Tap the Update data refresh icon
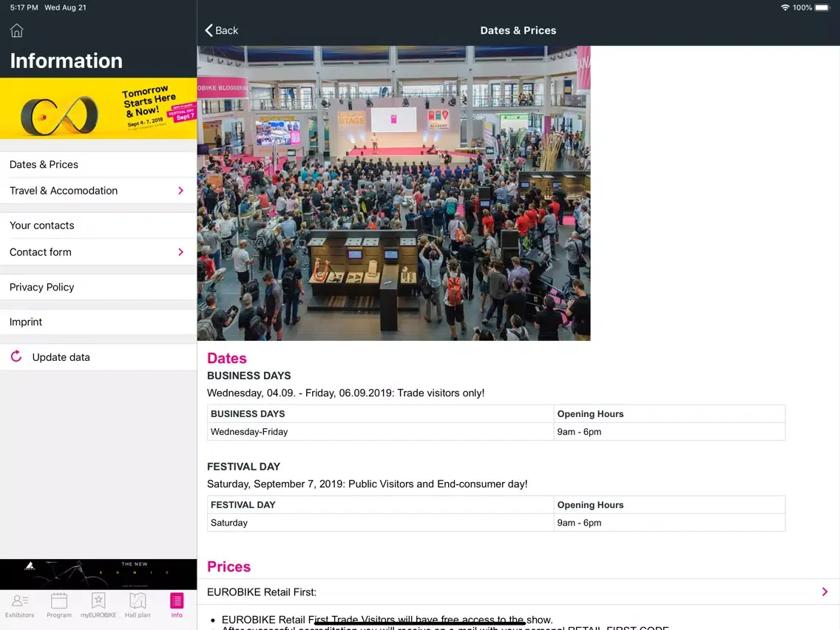The height and width of the screenshot is (630, 840). click(16, 356)
